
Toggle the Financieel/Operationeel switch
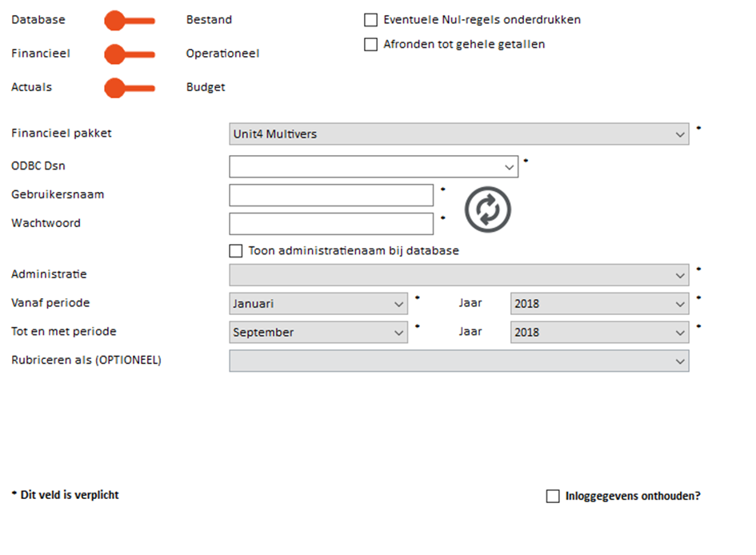[x=130, y=54]
